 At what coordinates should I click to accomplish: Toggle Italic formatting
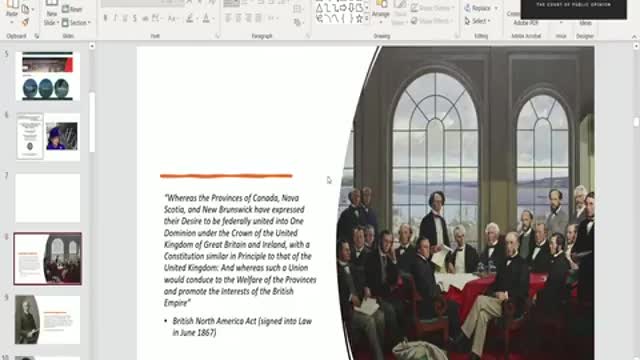[115, 18]
